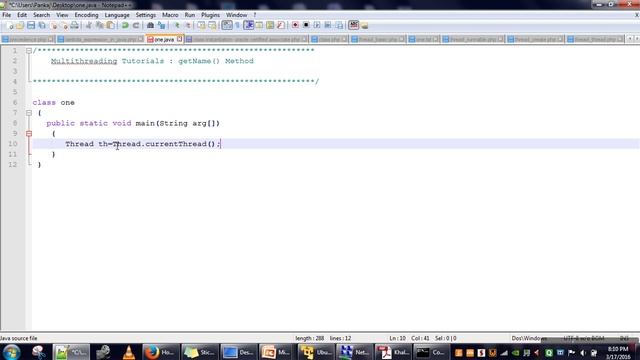Open VLC from the taskbar
This screenshot has width=640, height=360.
pos(129,352)
